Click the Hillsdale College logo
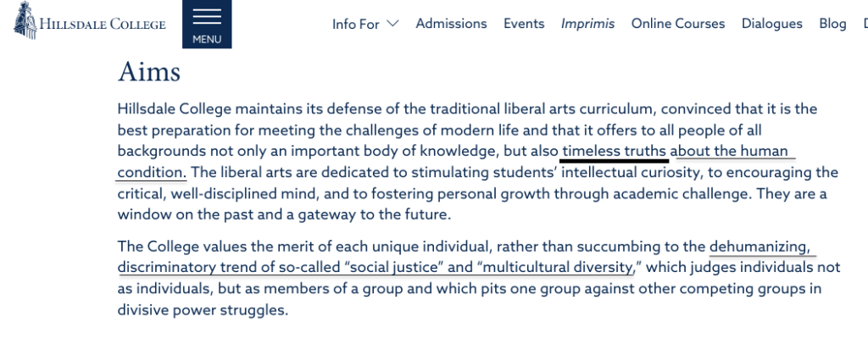 tap(90, 21)
